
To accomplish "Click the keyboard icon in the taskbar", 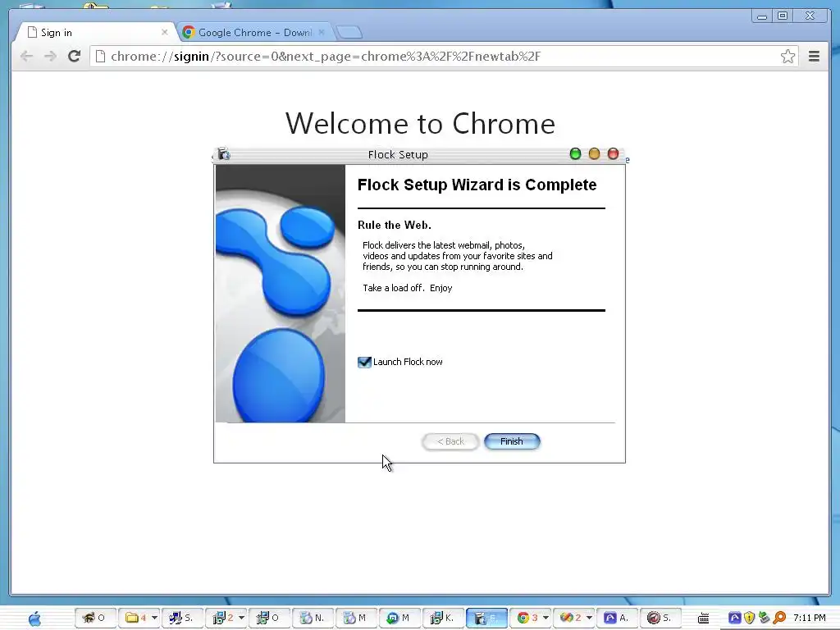I will pos(703,619).
